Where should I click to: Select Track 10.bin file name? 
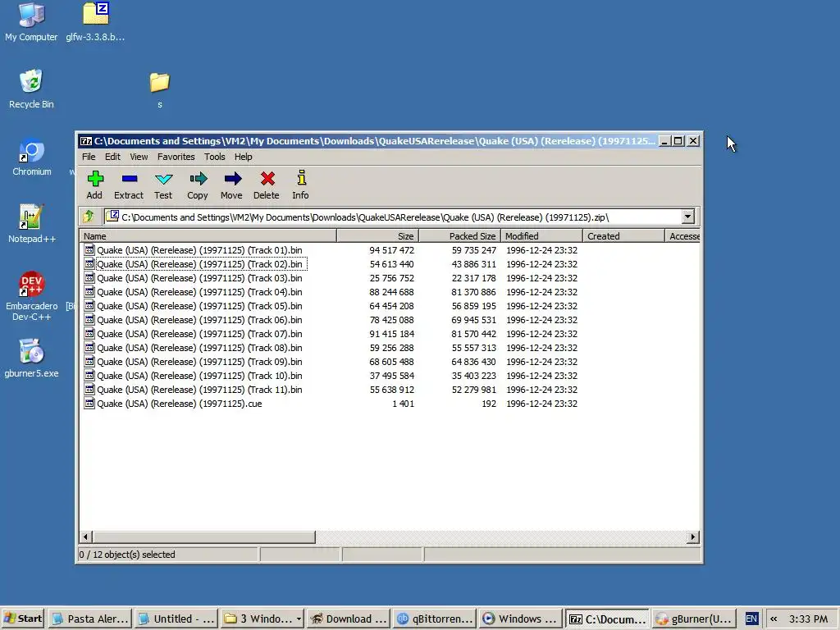(199, 376)
